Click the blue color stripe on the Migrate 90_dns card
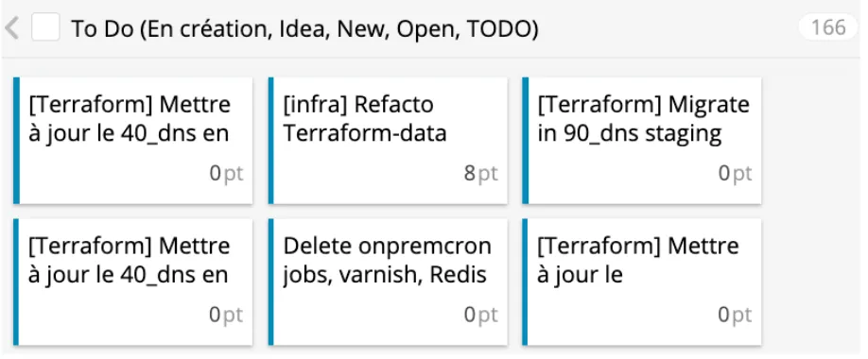The height and width of the screenshot is (359, 868). coord(526,141)
